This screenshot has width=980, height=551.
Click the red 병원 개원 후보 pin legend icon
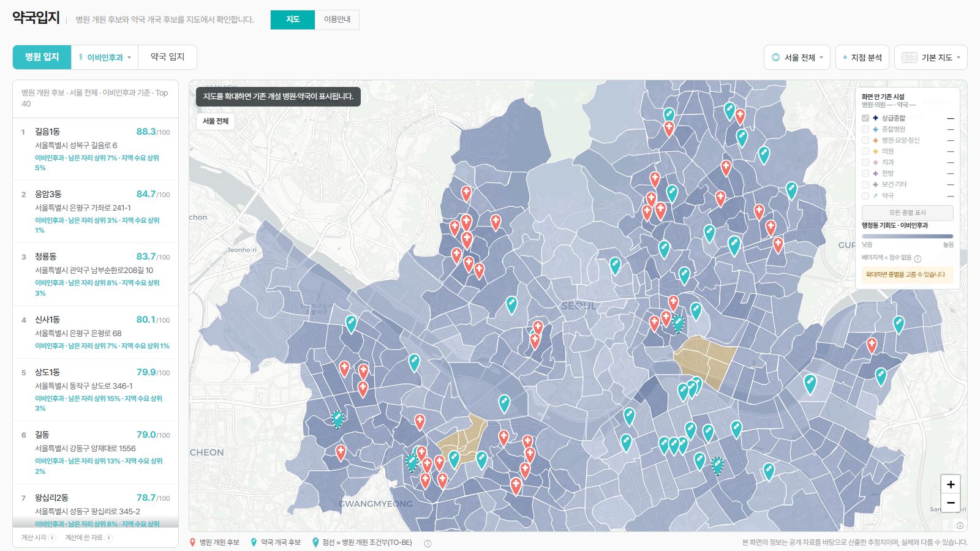point(192,542)
